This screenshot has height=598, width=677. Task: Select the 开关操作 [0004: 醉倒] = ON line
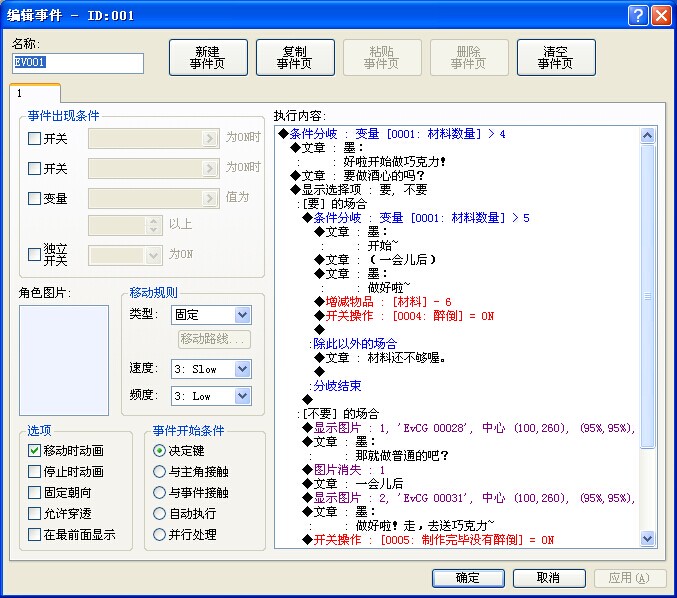coord(405,316)
